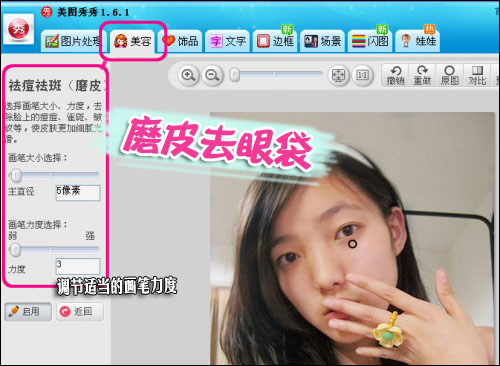The height and width of the screenshot is (366, 500).
Task: Click the zoom in magnifier icon
Action: click(x=188, y=76)
